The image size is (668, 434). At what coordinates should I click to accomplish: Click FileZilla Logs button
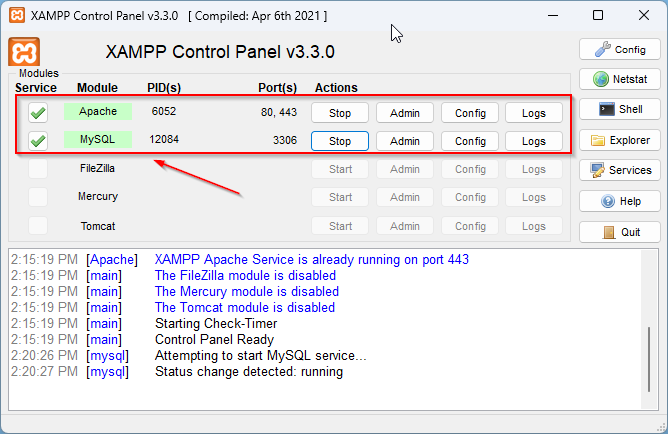click(534, 169)
